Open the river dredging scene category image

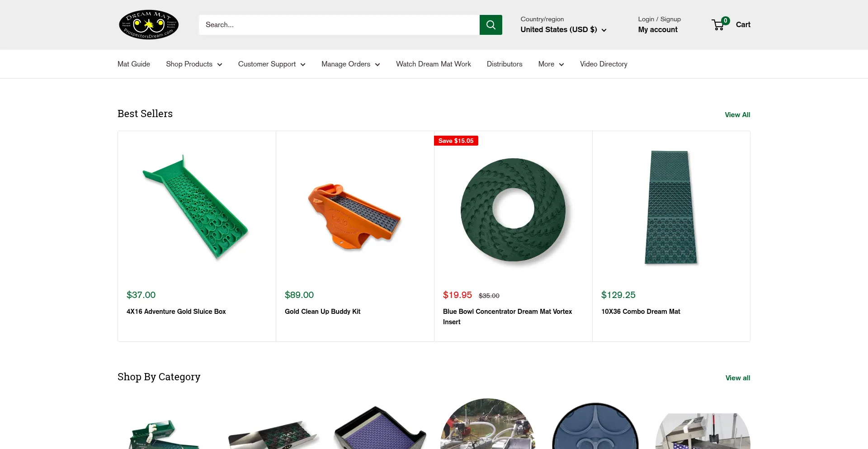point(488,424)
